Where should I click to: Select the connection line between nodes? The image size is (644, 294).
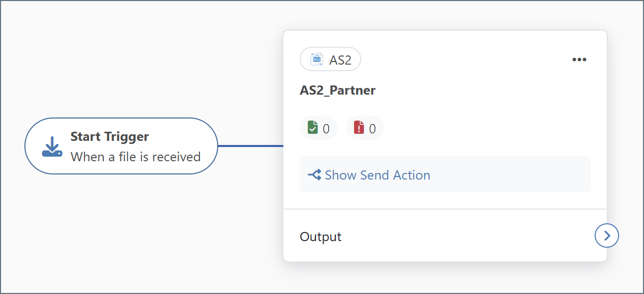click(250, 146)
